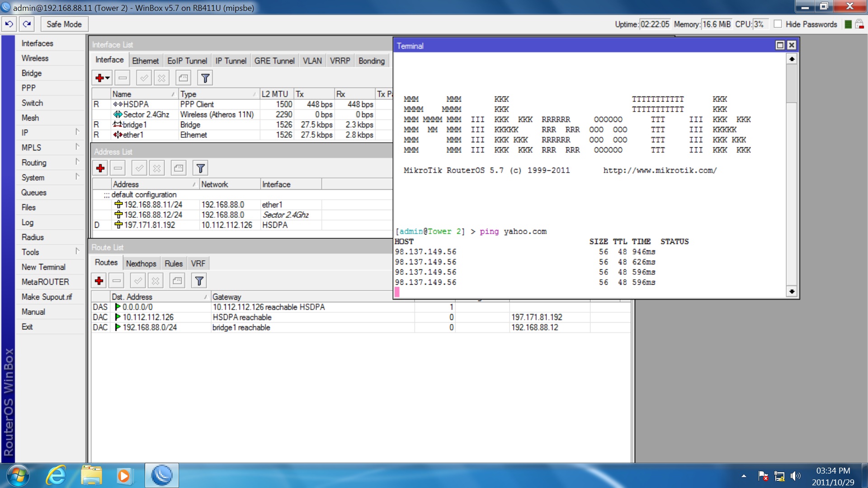The height and width of the screenshot is (488, 868).
Task: Toggle the Safe Mode button
Action: click(64, 24)
